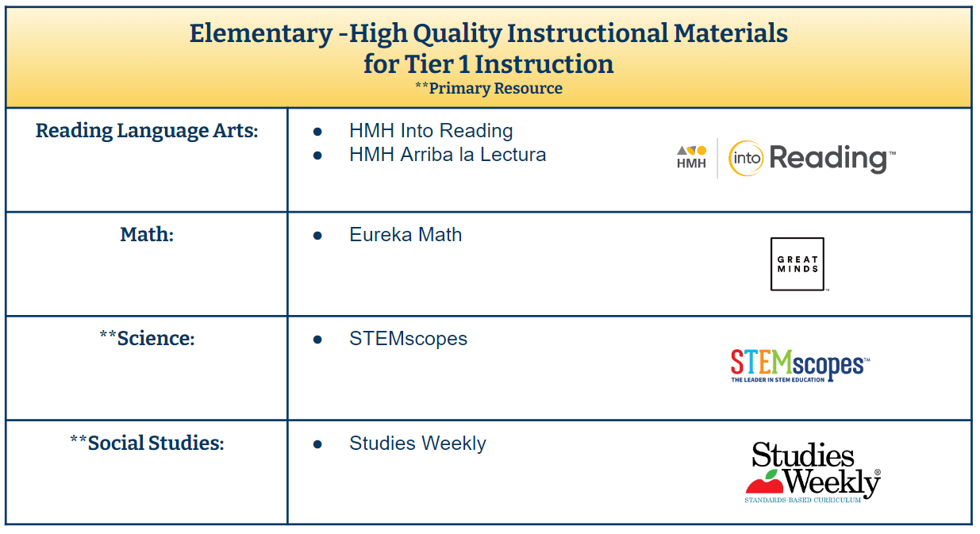Click 'The Leader in STEM Education' tagline
Viewport: 980px width, 534px height.
click(779, 380)
